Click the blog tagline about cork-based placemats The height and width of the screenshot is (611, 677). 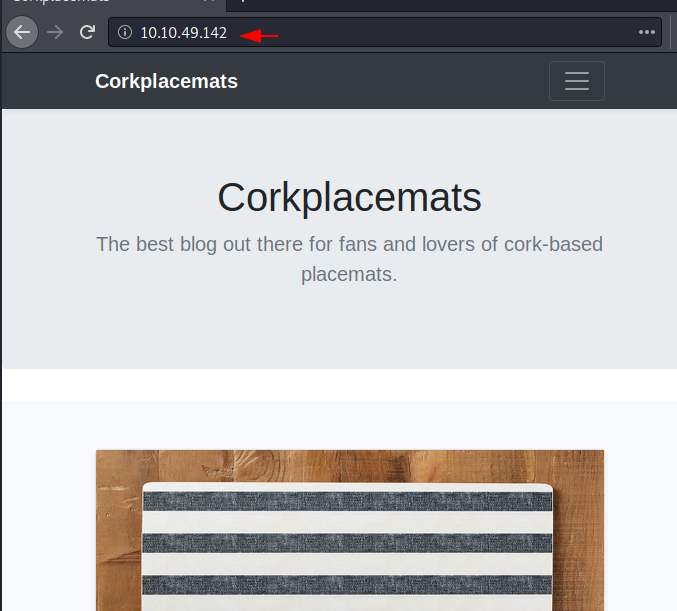(349, 259)
